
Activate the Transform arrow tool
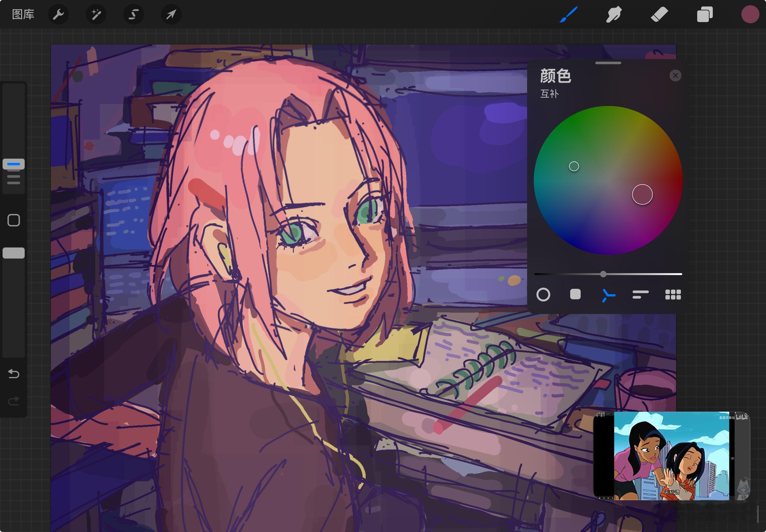pyautogui.click(x=171, y=14)
